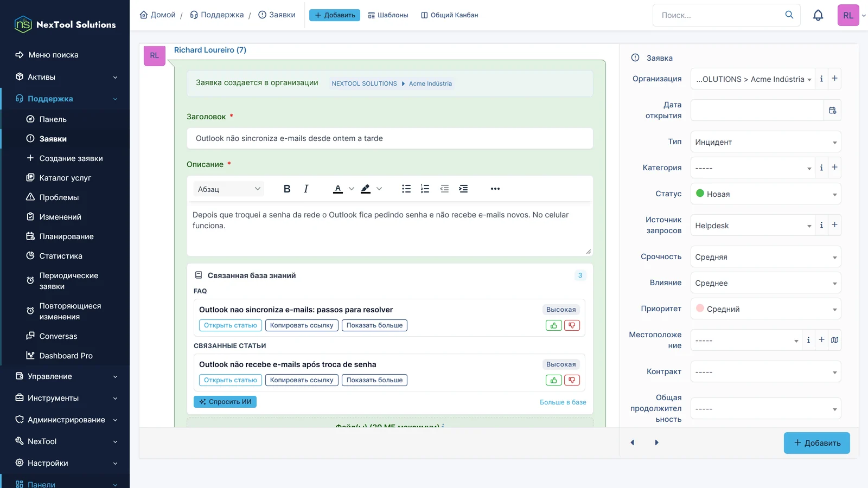Open the Приоритет dropdown showing Средний

[x=765, y=309]
